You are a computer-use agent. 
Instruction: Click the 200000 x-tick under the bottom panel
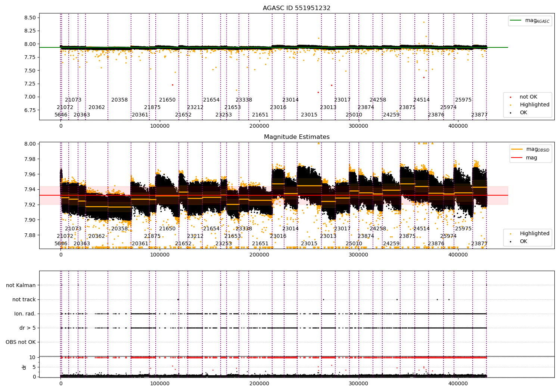click(259, 384)
